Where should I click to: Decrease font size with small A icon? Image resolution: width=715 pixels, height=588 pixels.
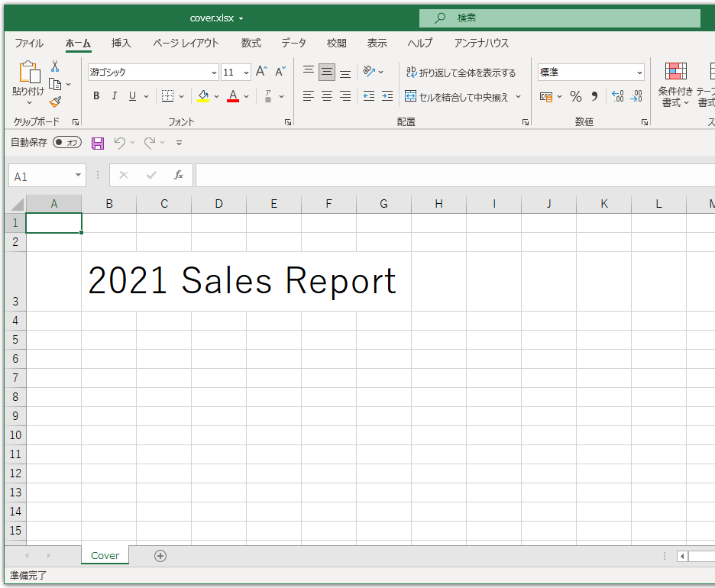pos(280,72)
